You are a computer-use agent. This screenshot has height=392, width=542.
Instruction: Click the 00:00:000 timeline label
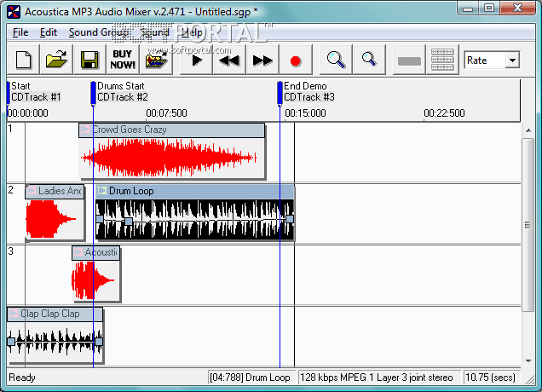tap(27, 113)
